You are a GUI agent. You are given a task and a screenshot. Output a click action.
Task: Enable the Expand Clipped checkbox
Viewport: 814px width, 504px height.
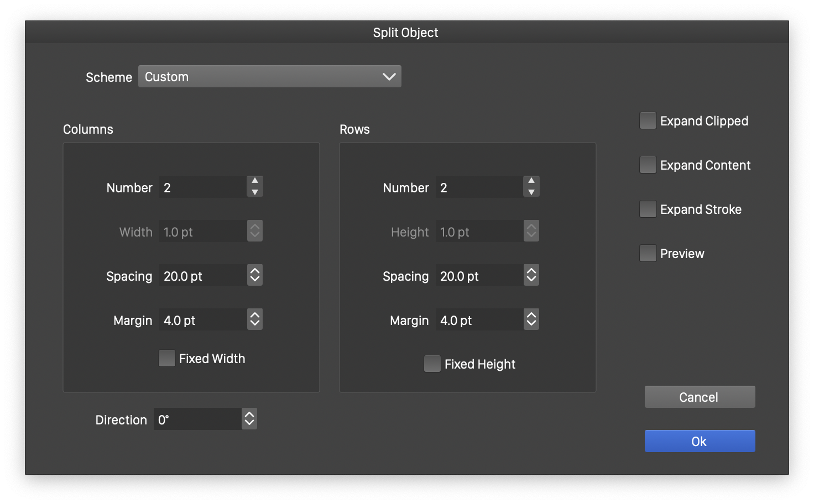pos(648,121)
